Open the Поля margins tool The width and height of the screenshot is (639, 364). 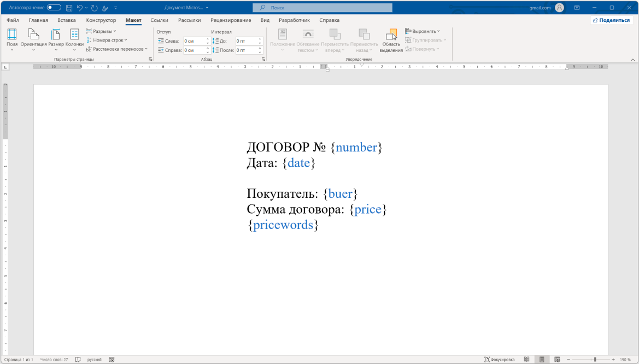12,39
